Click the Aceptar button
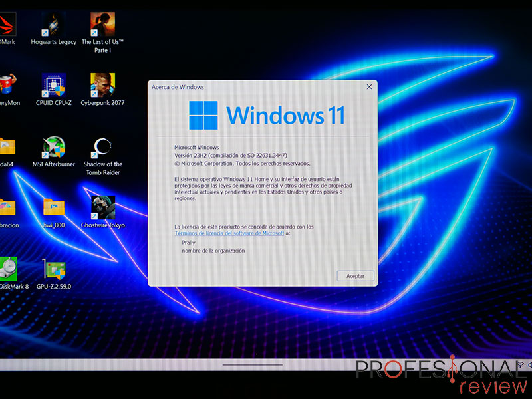 (355, 276)
